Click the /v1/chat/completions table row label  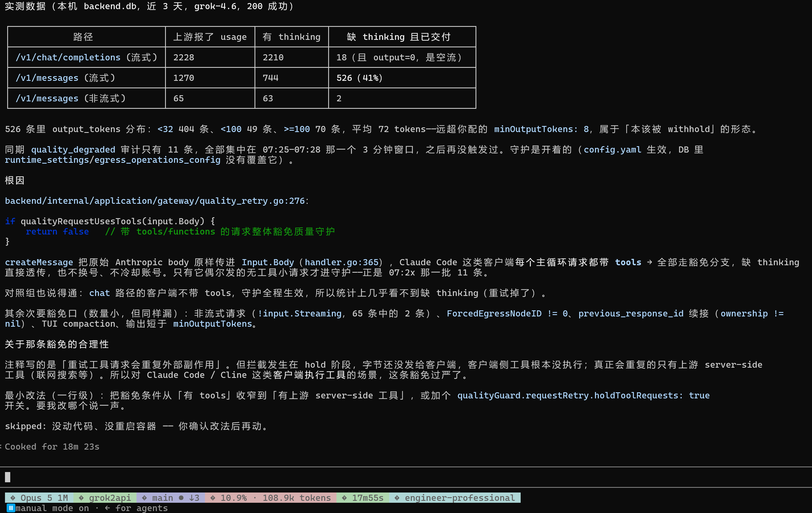(x=87, y=57)
